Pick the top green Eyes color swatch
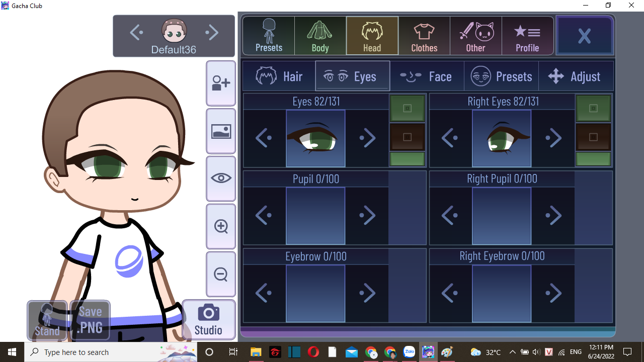Viewport: 644px width, 362px height. [x=408, y=108]
